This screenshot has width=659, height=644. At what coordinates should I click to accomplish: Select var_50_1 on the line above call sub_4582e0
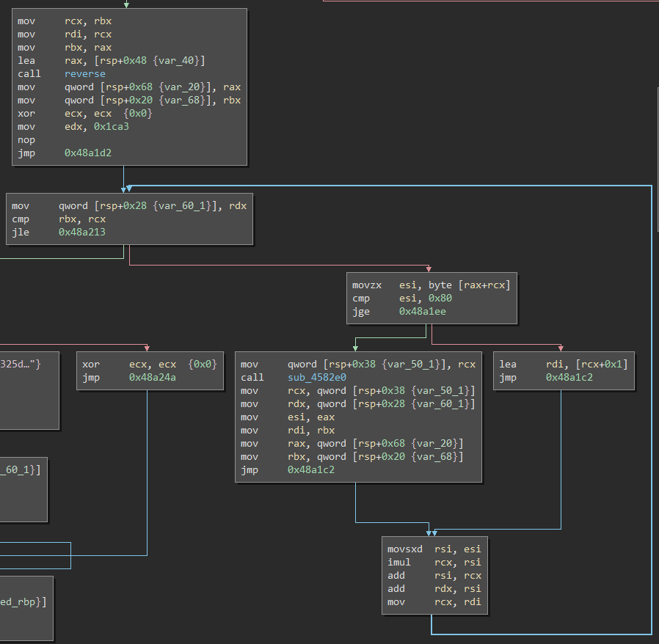(410, 365)
